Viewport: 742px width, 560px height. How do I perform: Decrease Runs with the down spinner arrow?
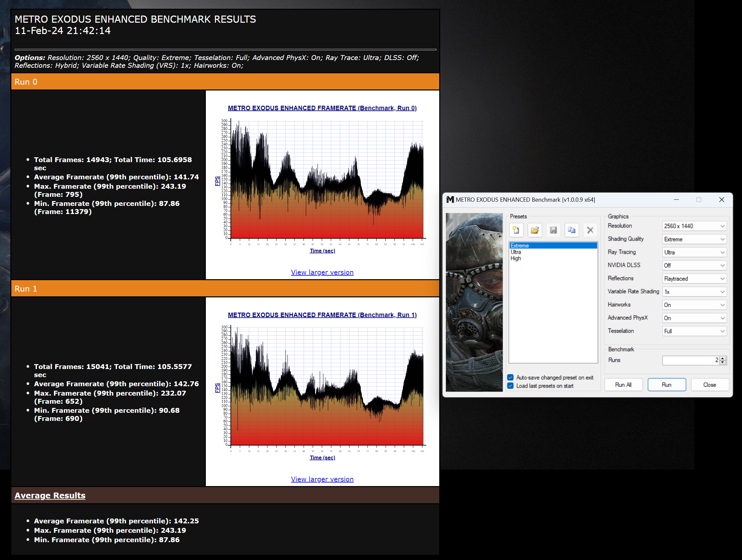point(723,363)
